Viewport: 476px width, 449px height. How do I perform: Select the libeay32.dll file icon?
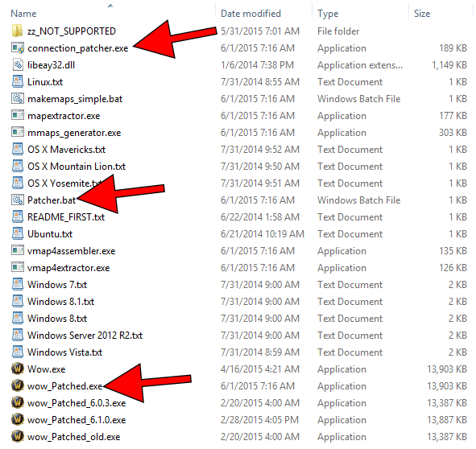pyautogui.click(x=18, y=64)
